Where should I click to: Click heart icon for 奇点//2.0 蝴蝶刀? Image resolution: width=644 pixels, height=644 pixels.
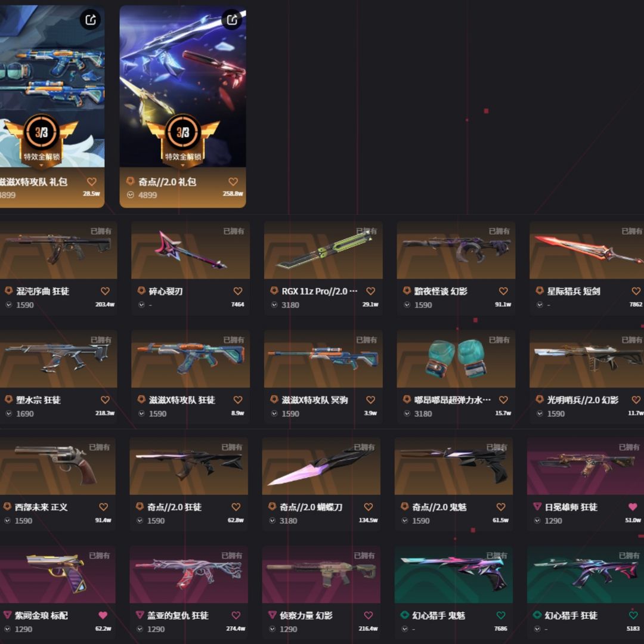coord(369,507)
